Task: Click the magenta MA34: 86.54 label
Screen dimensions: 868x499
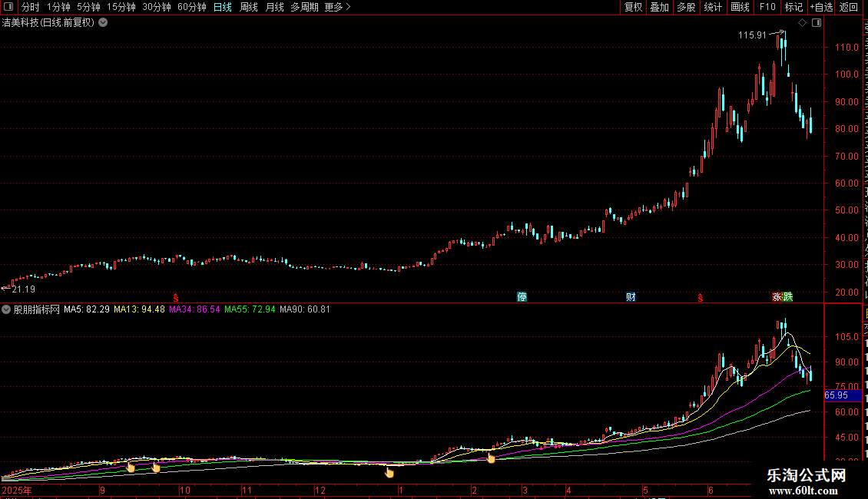Action: [x=194, y=309]
